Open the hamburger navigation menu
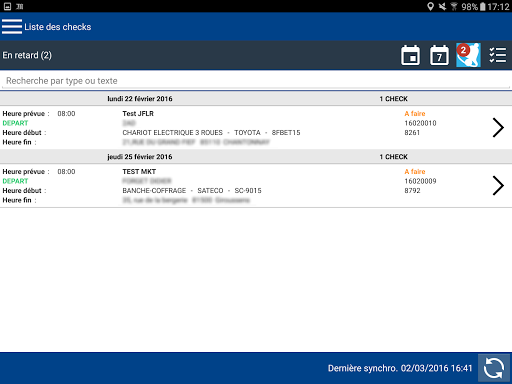The height and width of the screenshot is (384, 512). pyautogui.click(x=12, y=27)
